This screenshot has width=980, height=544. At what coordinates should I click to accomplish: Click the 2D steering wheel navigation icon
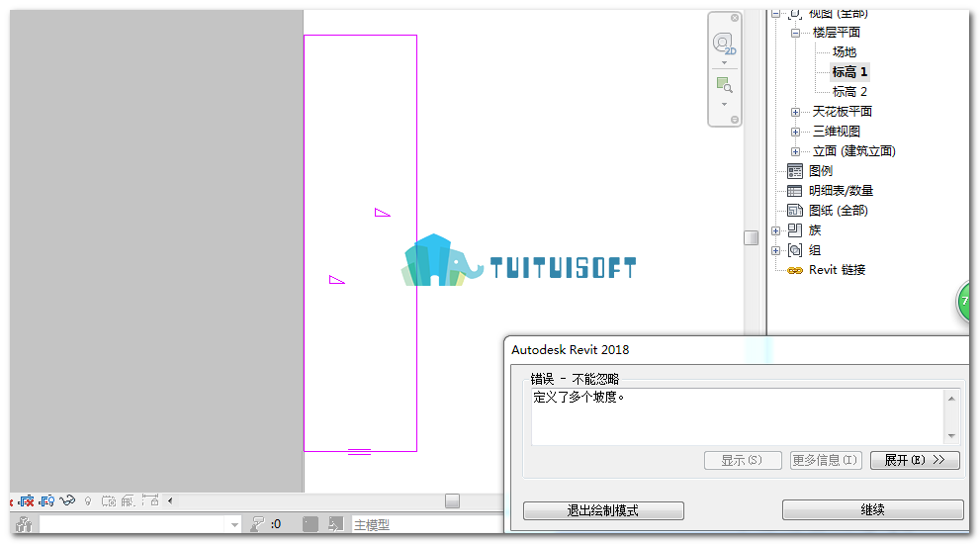click(x=725, y=44)
